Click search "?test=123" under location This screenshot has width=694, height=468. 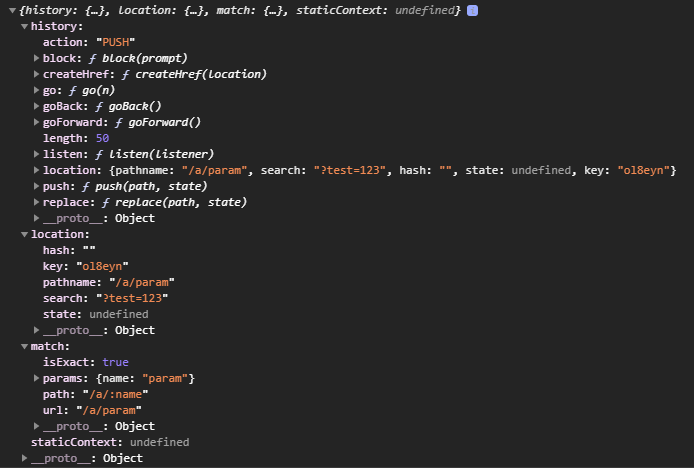tap(105, 298)
